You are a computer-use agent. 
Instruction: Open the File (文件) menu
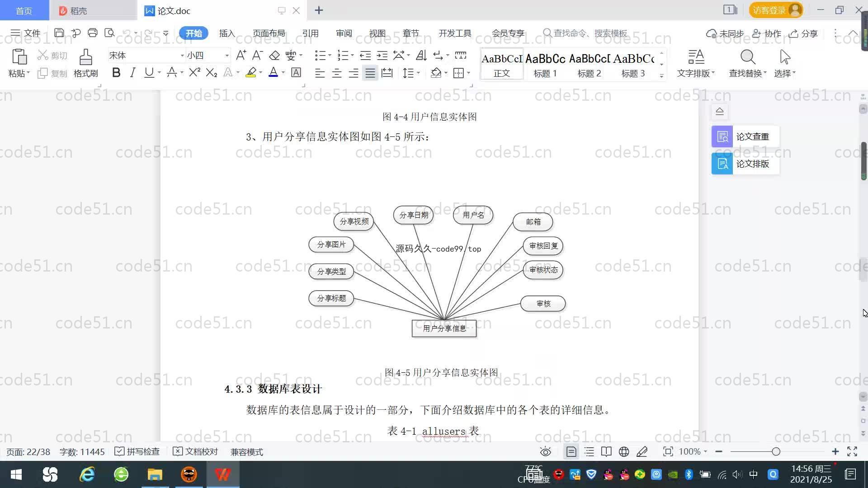(26, 33)
